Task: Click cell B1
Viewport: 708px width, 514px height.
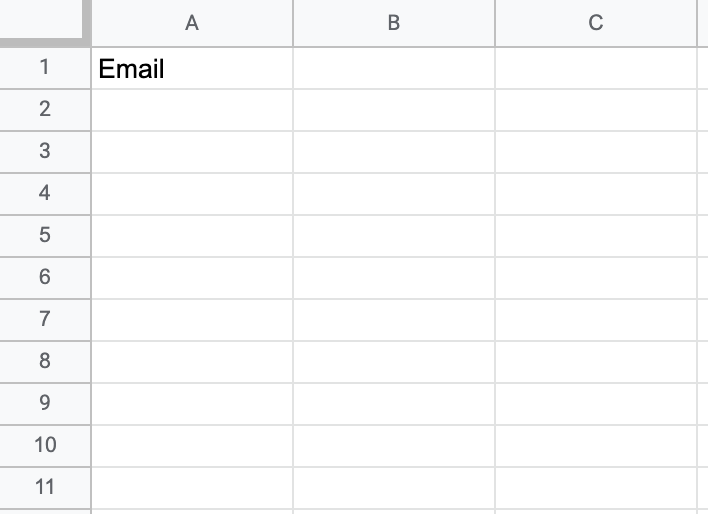Action: tap(394, 68)
